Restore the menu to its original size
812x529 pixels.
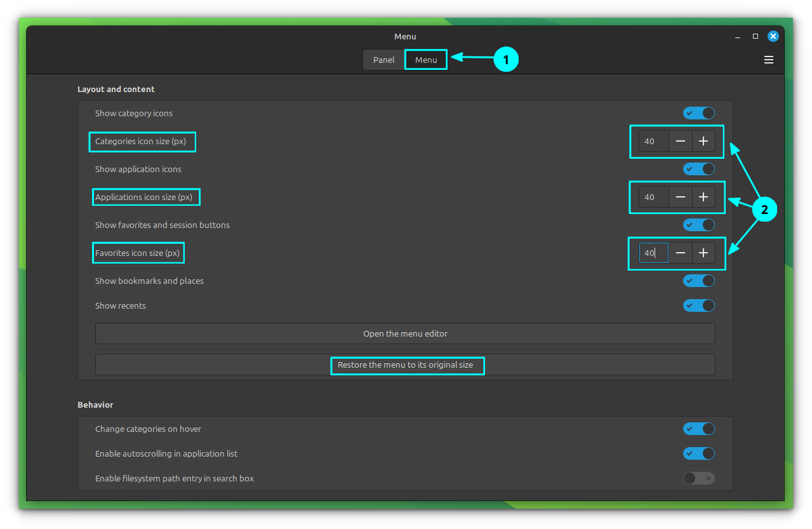405,365
